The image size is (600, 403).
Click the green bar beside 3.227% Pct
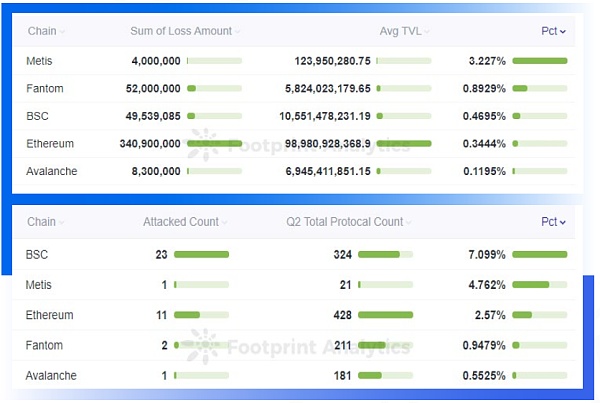(x=539, y=61)
